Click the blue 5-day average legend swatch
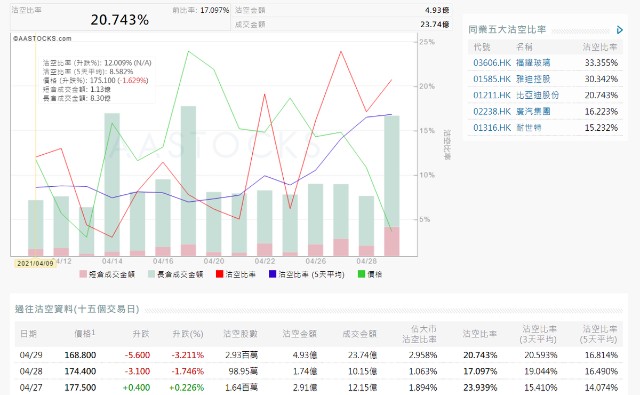The height and width of the screenshot is (395, 640). [272, 274]
